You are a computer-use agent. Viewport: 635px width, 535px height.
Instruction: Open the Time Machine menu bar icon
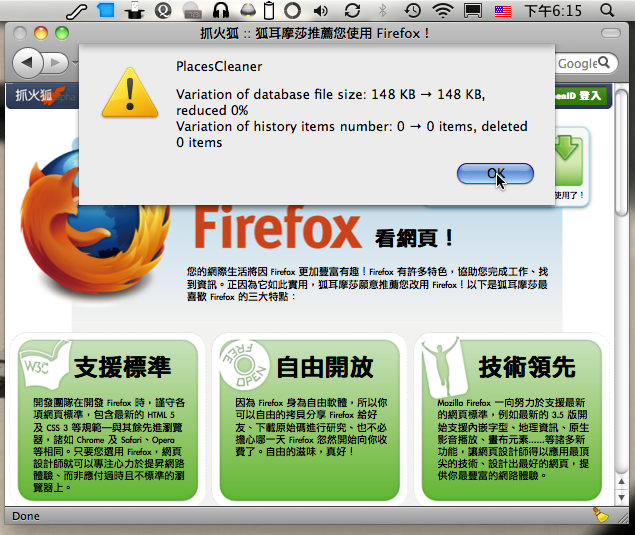[413, 11]
